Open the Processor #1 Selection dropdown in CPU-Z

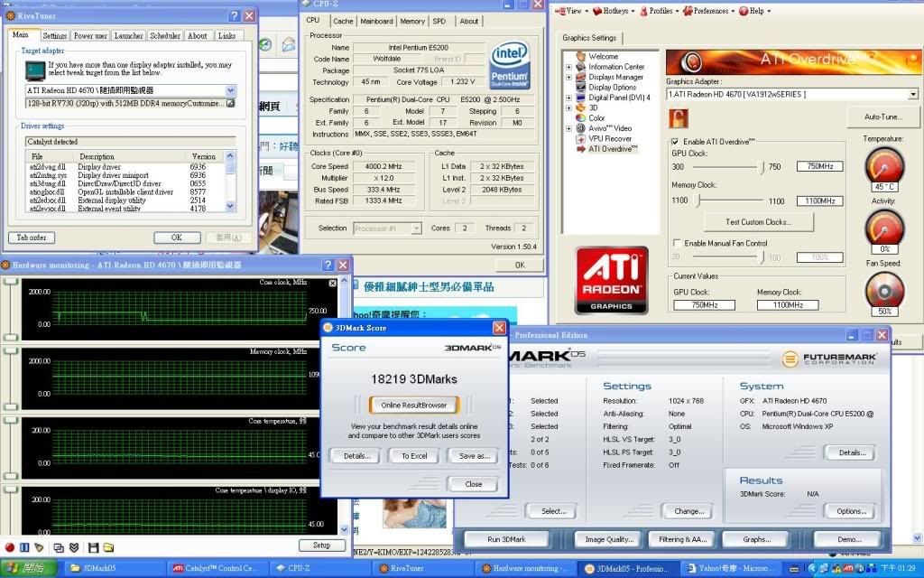click(416, 228)
